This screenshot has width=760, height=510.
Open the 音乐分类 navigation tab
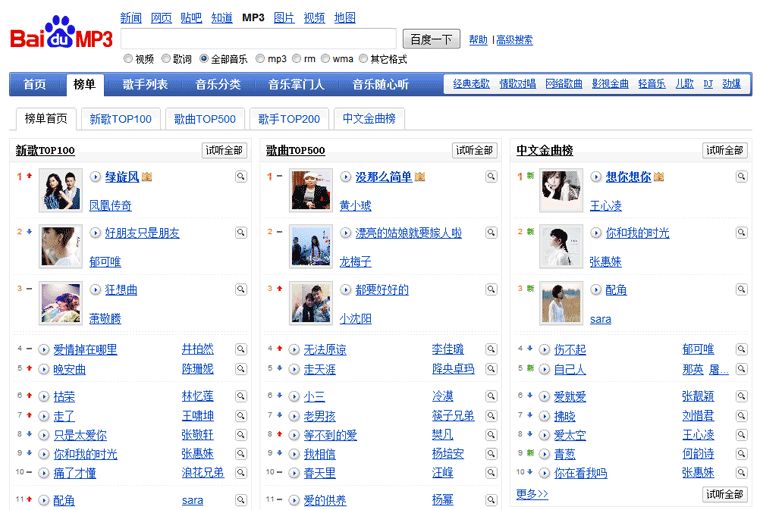click(218, 85)
